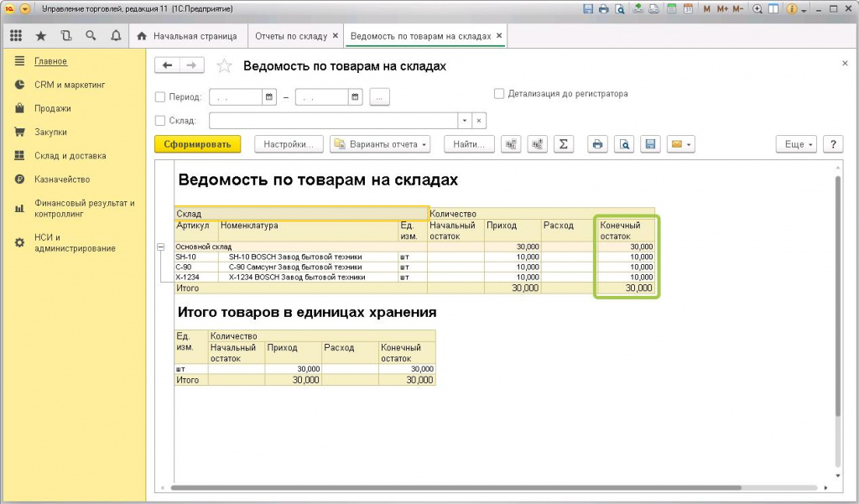Click the Настройки... button
Image resolution: width=859 pixels, height=504 pixels.
pyautogui.click(x=289, y=144)
